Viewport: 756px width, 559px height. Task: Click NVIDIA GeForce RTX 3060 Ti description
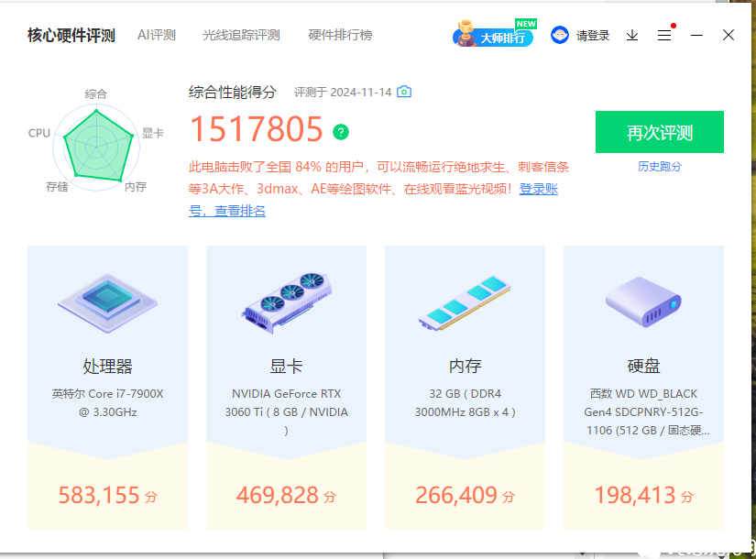[287, 411]
